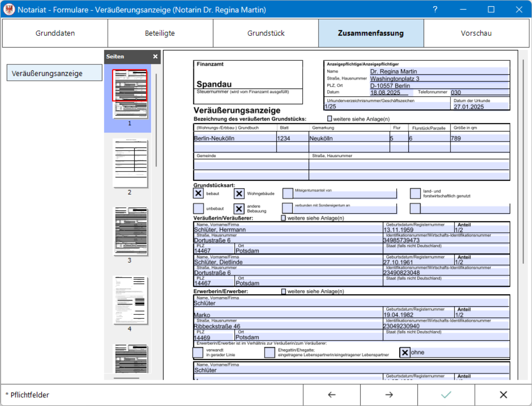
Task: Toggle the 'Miteigentumsanteil von' checkbox
Action: [288, 193]
